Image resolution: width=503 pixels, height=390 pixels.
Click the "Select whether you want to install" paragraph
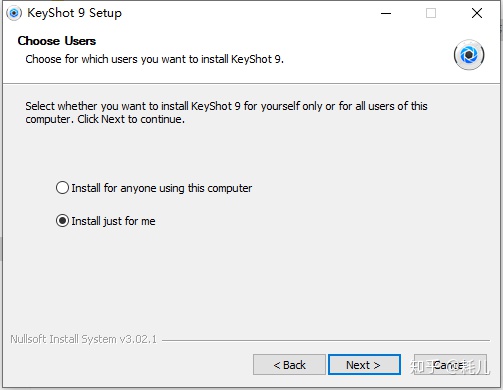pos(226,112)
